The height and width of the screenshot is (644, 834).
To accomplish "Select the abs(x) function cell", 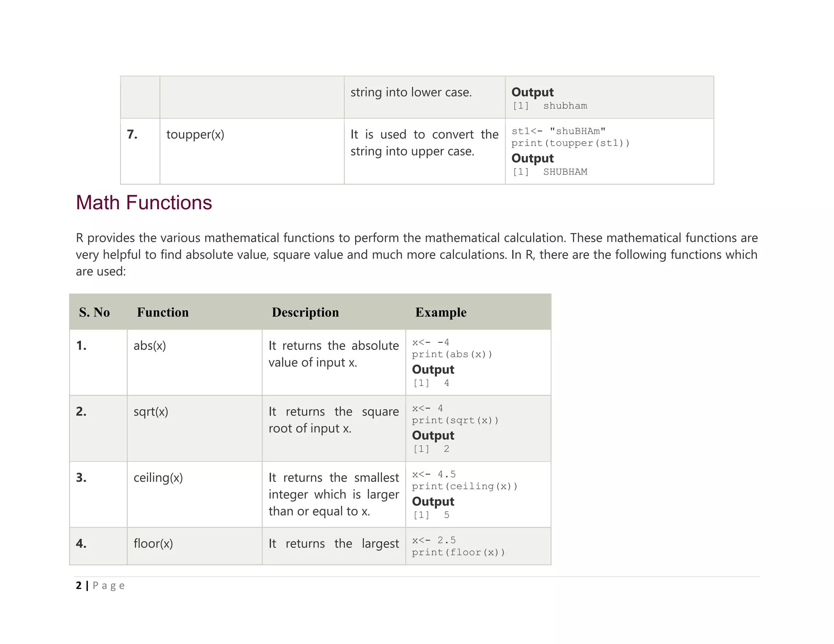I will 150,346.
